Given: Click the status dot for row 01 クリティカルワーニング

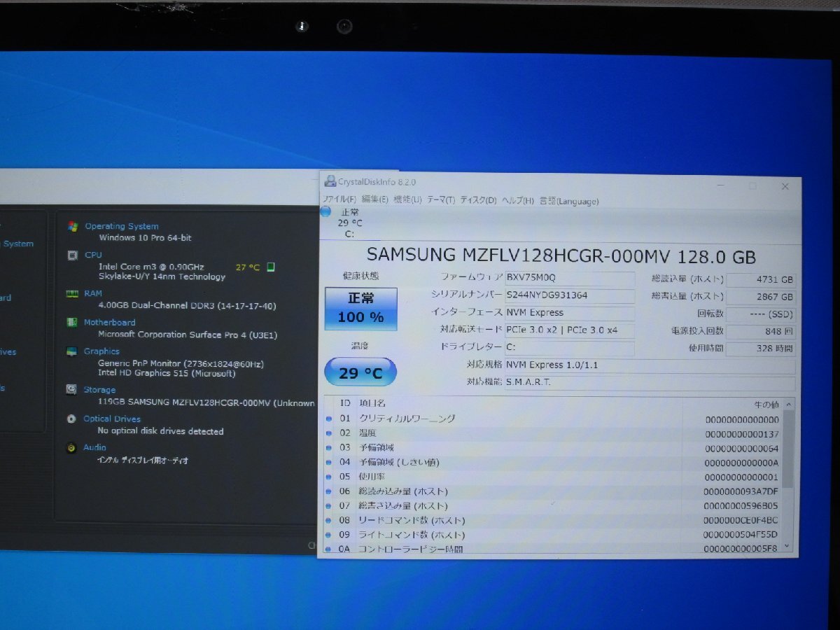Looking at the screenshot, I should point(328,419).
